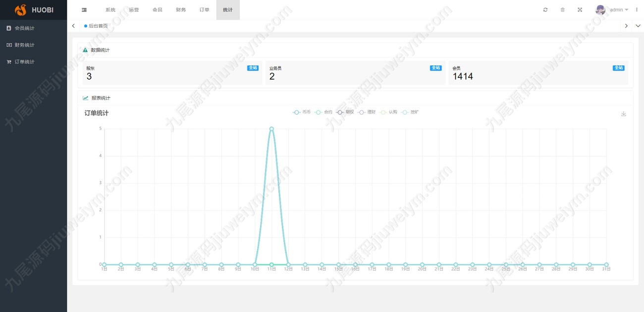
Task: Enter fullscreen with the expand icon
Action: pyautogui.click(x=580, y=10)
